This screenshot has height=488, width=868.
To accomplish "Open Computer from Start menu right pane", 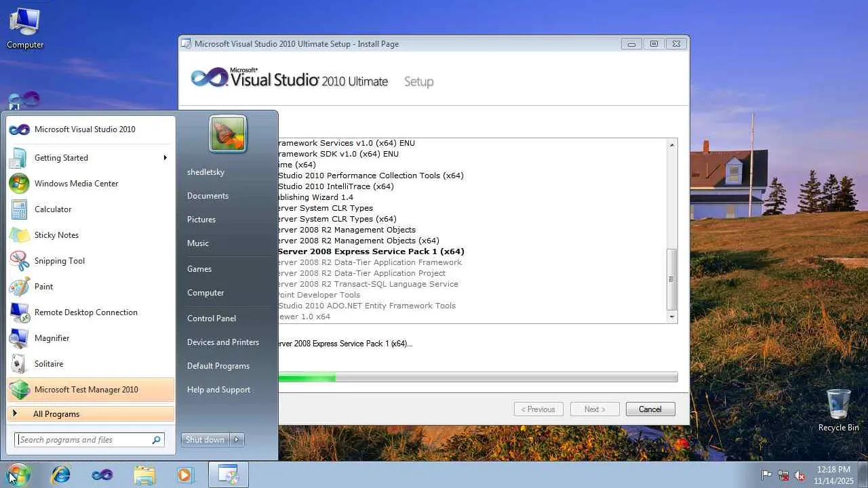I will point(205,293).
